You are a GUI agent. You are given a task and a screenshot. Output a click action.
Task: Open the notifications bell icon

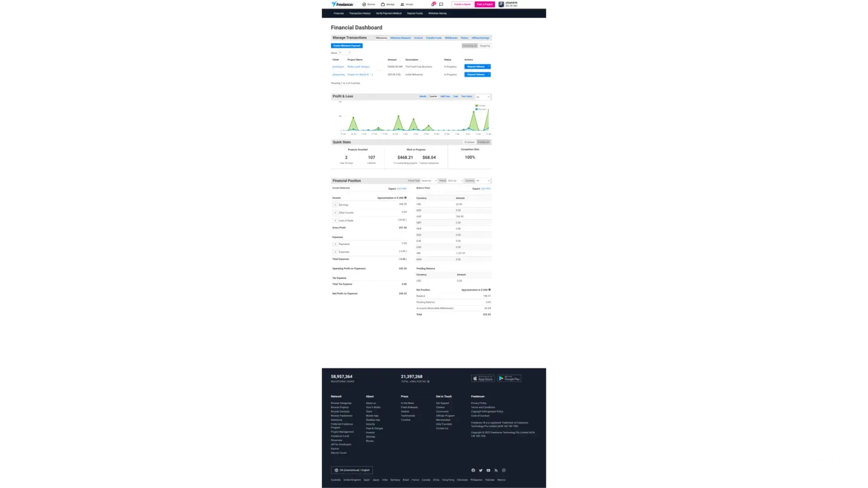click(x=433, y=4)
